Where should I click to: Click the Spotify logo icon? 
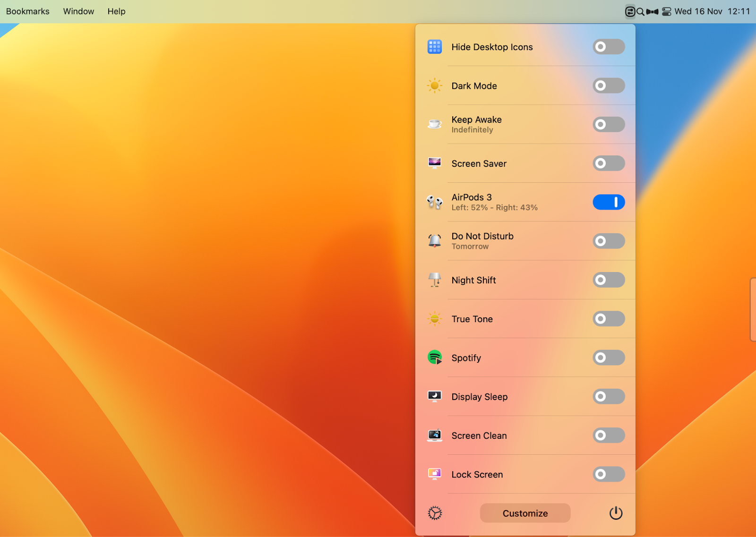point(434,358)
